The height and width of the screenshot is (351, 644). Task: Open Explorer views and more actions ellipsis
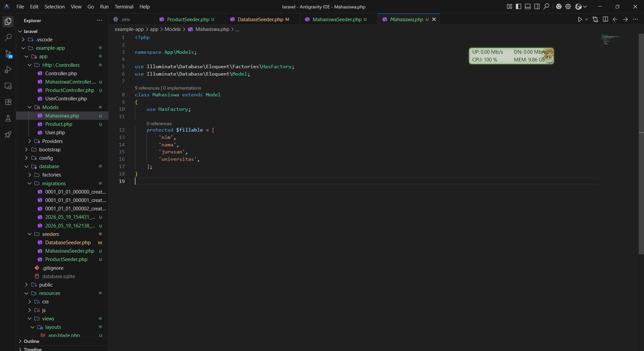99,21
